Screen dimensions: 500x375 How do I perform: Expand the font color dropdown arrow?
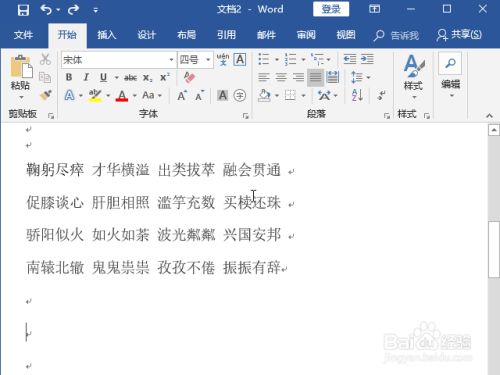pos(135,96)
